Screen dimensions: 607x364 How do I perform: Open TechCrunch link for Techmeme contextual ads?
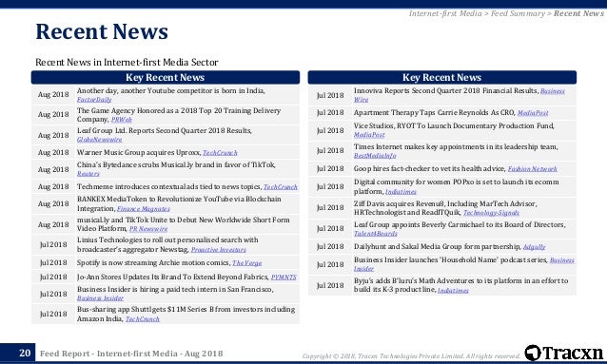coord(281,187)
